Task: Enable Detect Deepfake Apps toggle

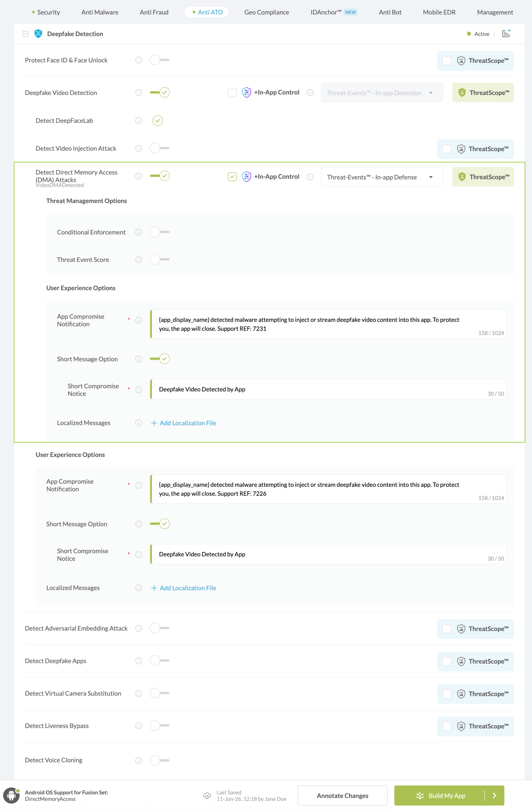Action: [x=159, y=661]
